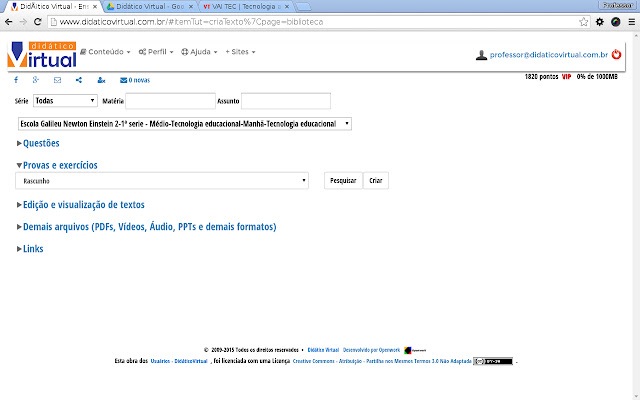The image size is (640, 400).
Task: Click the professor@didaticovirtual.com.br link
Action: [x=549, y=55]
